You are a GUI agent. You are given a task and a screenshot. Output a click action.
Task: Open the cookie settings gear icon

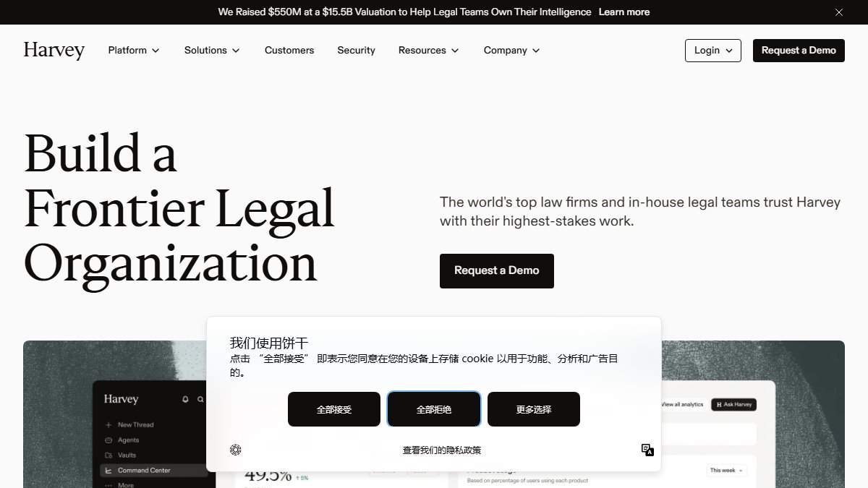[236, 450]
